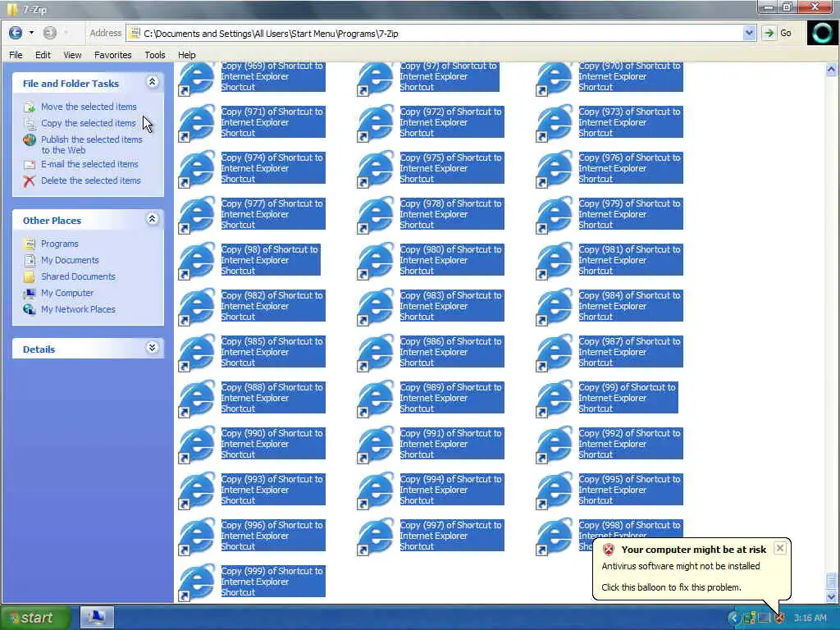Click the taskbar window button

click(x=97, y=618)
